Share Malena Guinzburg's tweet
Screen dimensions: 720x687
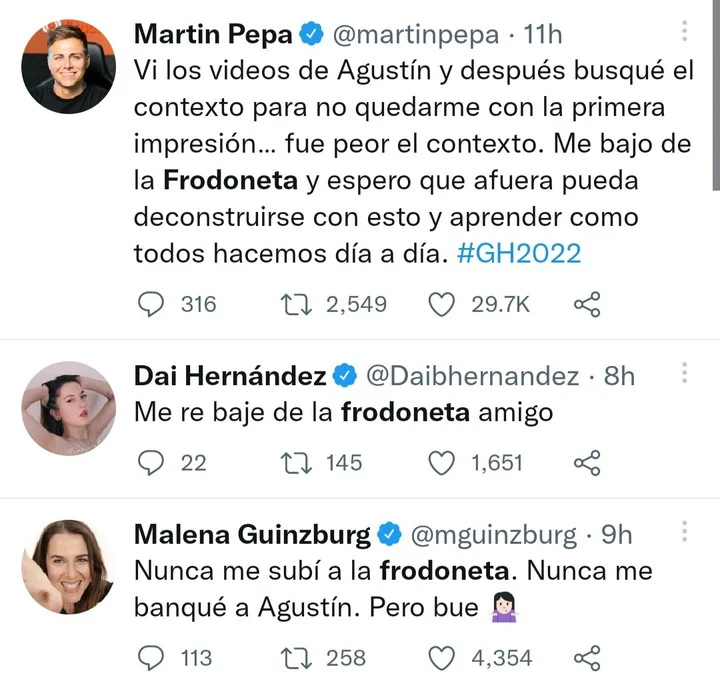coord(587,657)
